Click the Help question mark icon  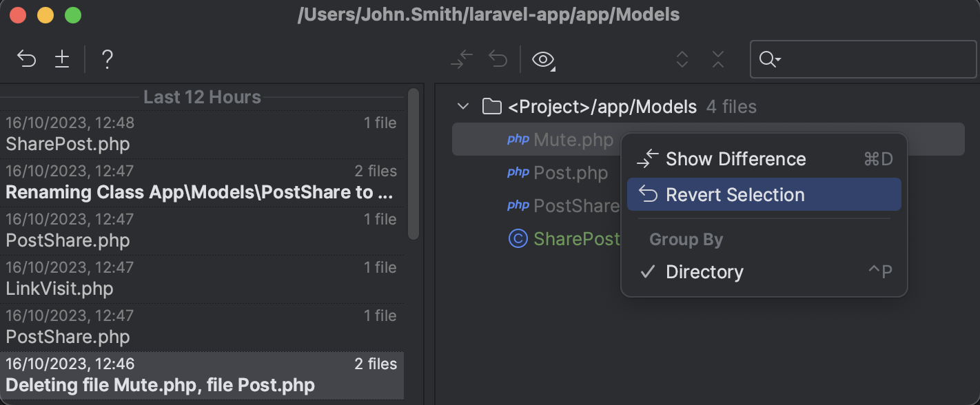tap(107, 59)
